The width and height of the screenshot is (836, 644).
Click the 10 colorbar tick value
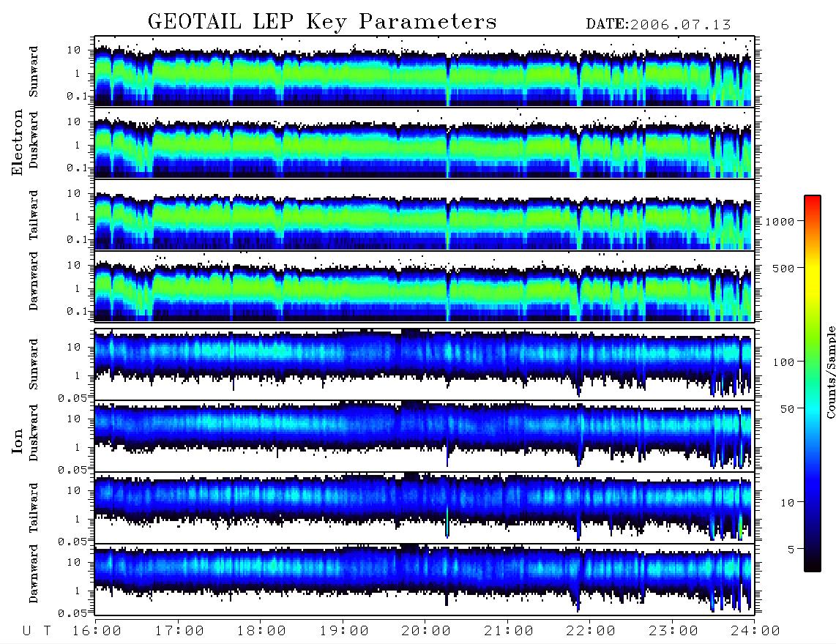pos(787,503)
